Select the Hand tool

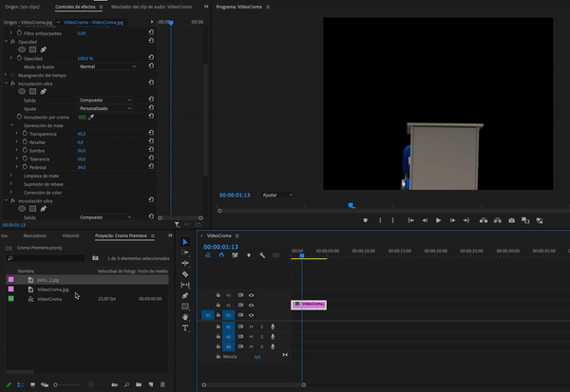click(185, 317)
